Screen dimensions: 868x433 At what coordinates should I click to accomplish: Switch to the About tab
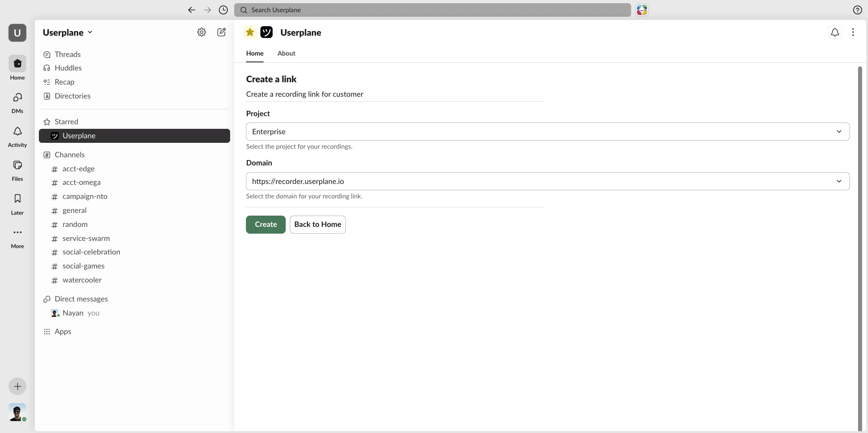pyautogui.click(x=287, y=53)
